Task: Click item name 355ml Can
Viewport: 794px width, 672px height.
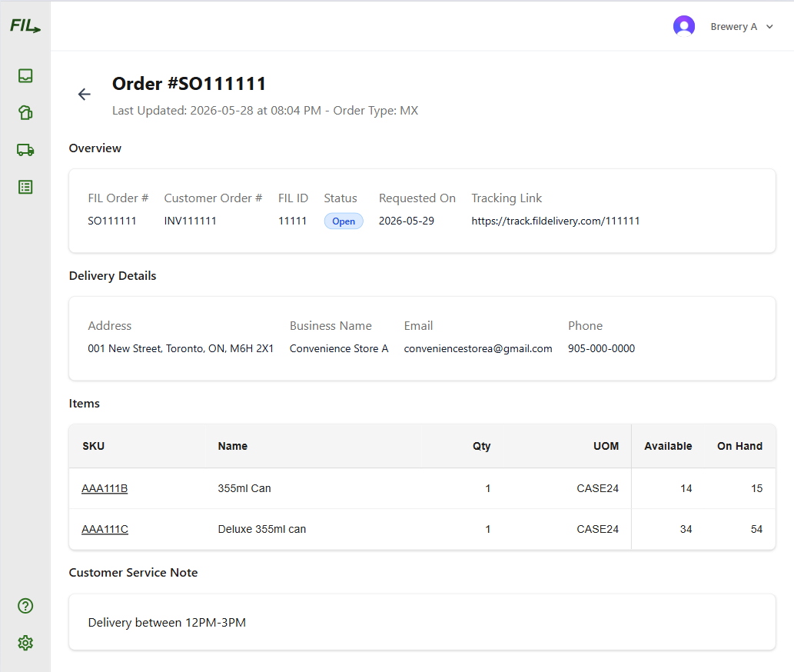Action: 244,488
